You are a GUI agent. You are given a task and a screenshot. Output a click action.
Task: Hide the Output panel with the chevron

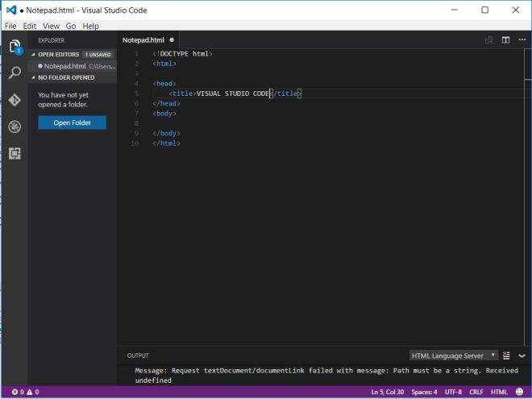pos(522,355)
